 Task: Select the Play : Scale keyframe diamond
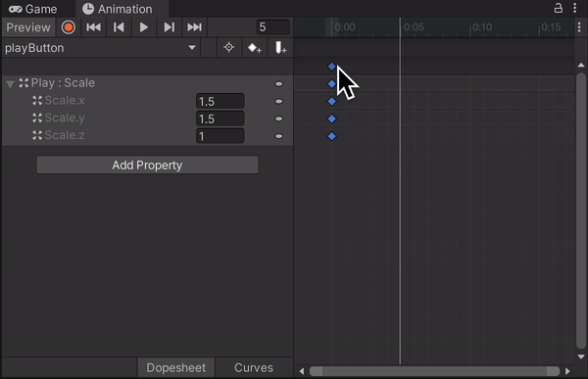coord(331,83)
